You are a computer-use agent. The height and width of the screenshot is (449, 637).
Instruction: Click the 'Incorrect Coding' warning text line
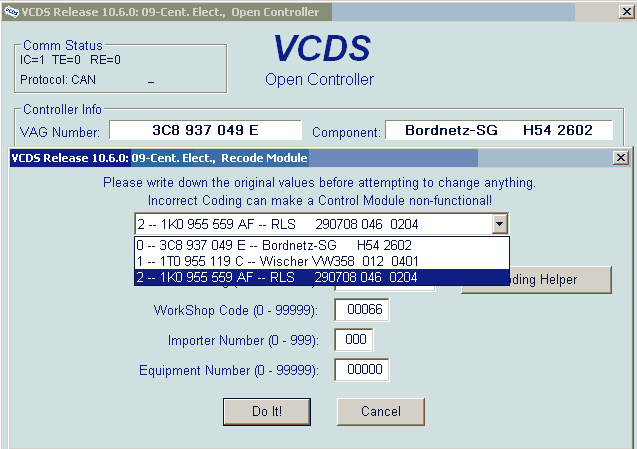point(320,201)
